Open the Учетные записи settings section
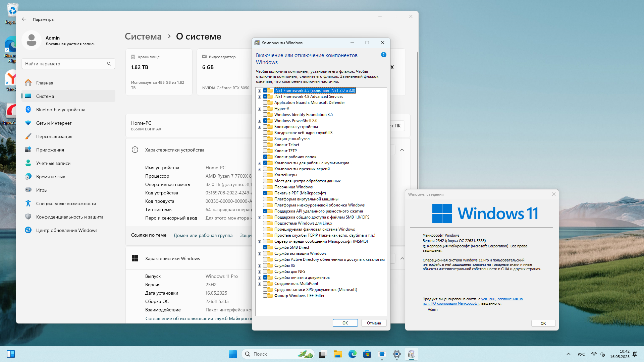Viewport: 644px width, 362px height. tap(53, 163)
